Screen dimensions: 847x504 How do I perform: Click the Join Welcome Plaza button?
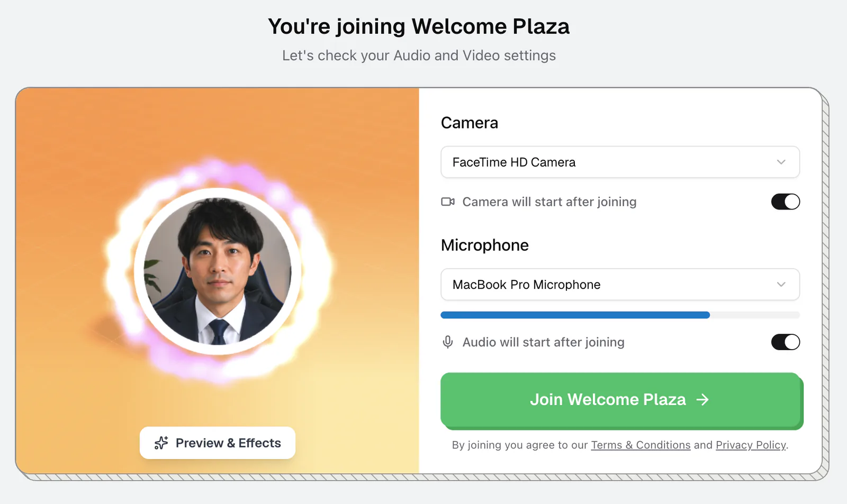620,400
